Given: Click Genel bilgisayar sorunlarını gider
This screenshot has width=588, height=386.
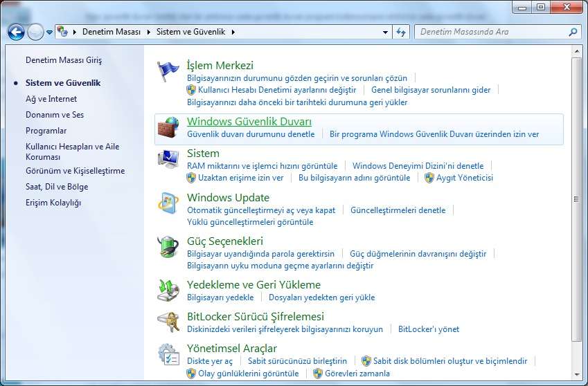Looking at the screenshot, I should [x=431, y=90].
